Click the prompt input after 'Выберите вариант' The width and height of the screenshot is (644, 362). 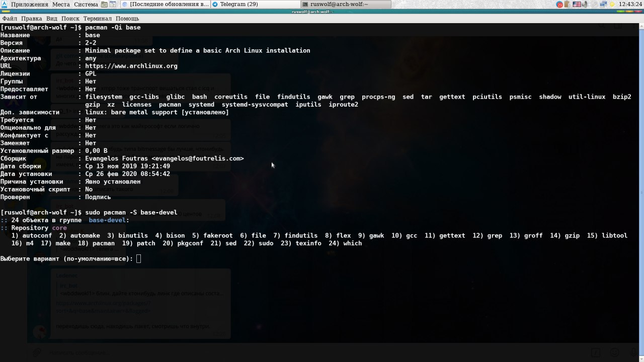pyautogui.click(x=139, y=259)
